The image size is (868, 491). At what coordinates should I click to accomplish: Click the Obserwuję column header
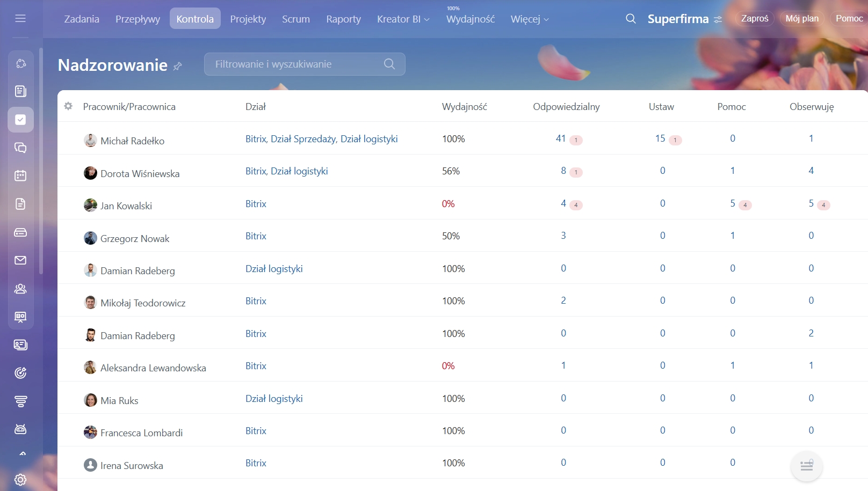(x=812, y=107)
